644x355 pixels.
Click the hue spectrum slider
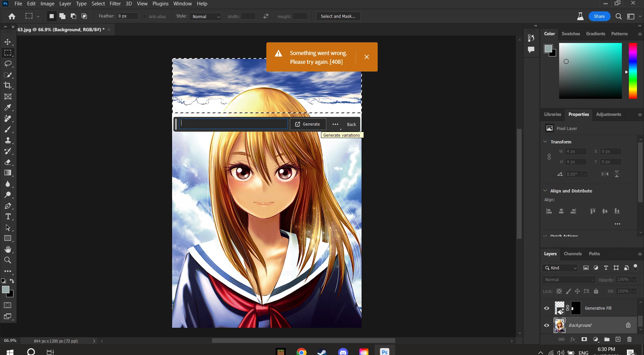point(633,71)
